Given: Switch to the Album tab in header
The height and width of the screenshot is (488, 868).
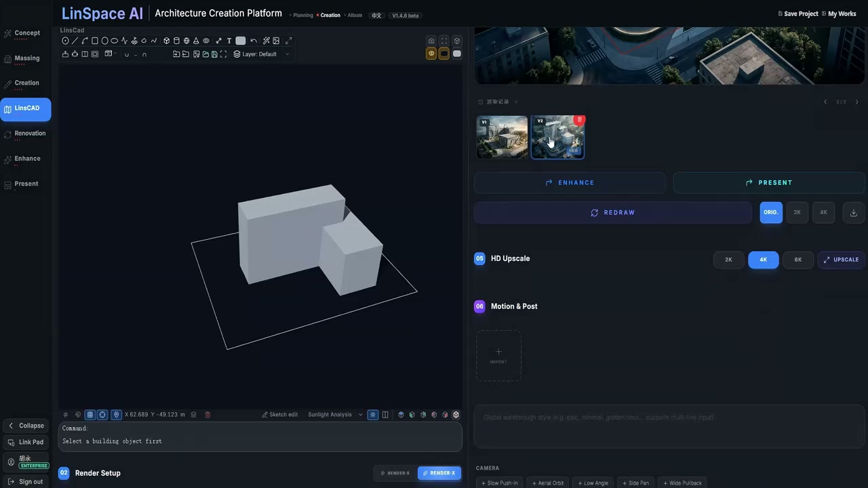Looking at the screenshot, I should [x=355, y=15].
